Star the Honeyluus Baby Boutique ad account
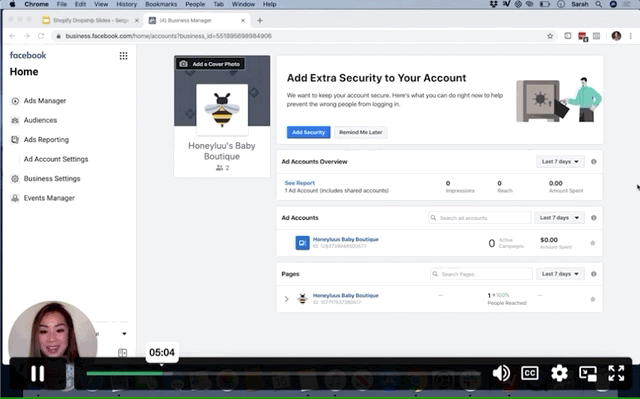The height and width of the screenshot is (399, 640). click(593, 243)
